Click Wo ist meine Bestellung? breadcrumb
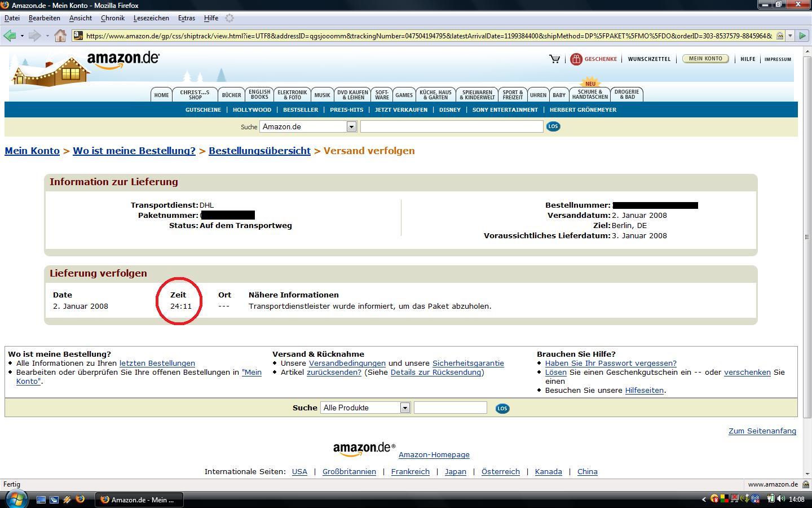The image size is (812, 508). pyautogui.click(x=134, y=151)
